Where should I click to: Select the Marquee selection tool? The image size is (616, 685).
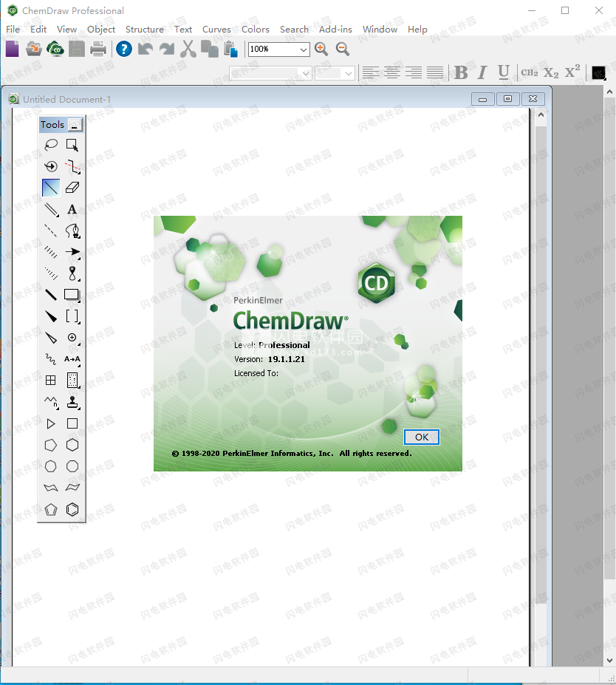[x=72, y=145]
